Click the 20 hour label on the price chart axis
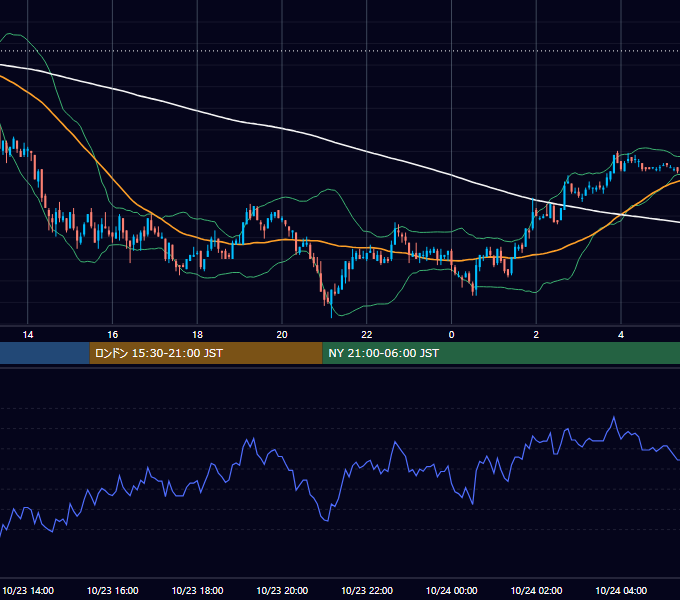The width and height of the screenshot is (680, 600). (282, 335)
